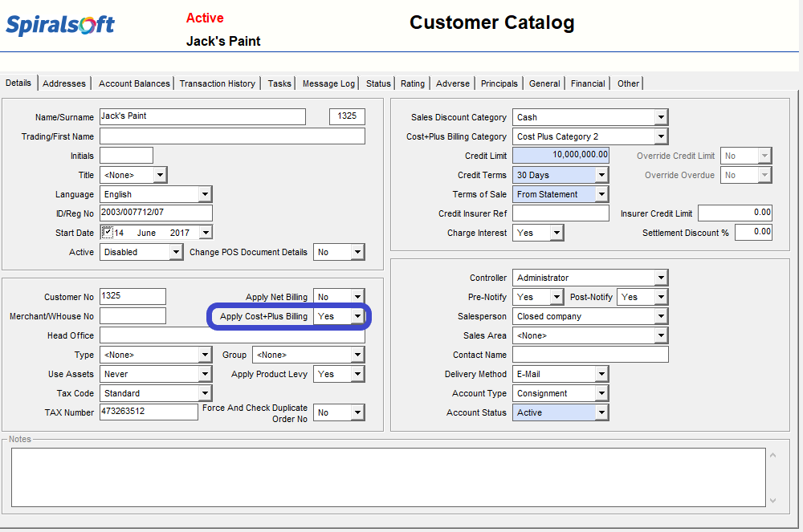803x532 pixels.
Task: Click the Credit Limit field
Action: (560, 156)
